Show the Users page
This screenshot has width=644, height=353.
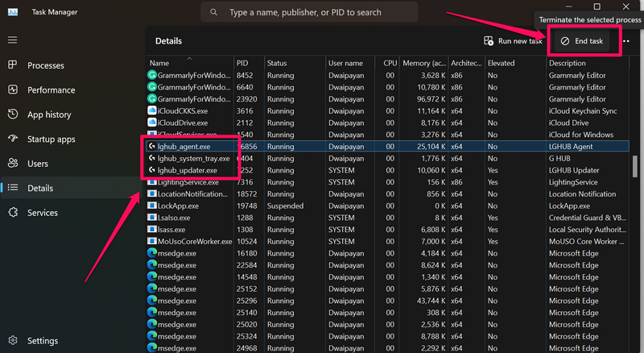coord(38,164)
